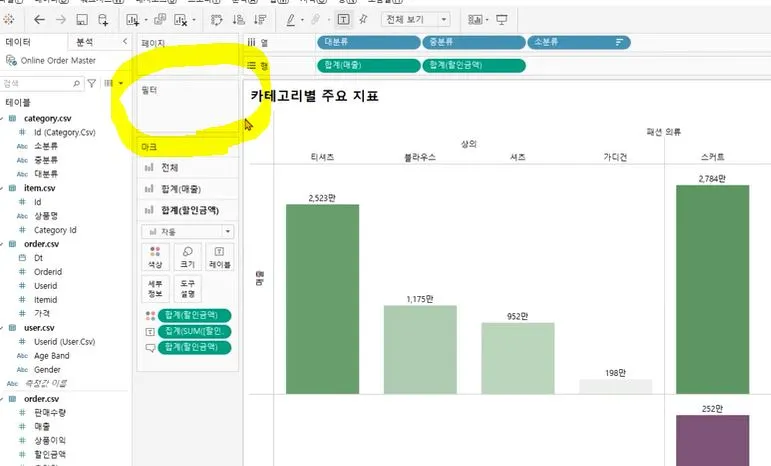Collapse the user.csv table
Viewport: 771px width, 466px height.
[x=2, y=328]
